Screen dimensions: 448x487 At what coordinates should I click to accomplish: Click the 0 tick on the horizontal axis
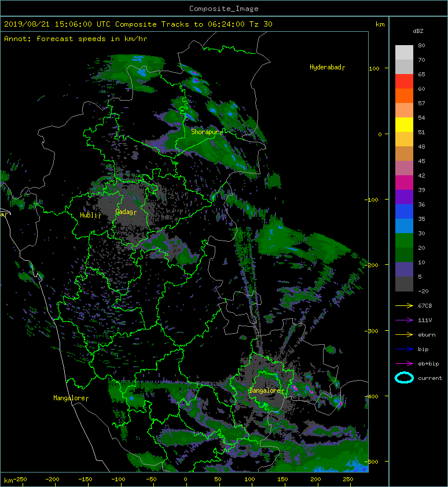[185, 479]
